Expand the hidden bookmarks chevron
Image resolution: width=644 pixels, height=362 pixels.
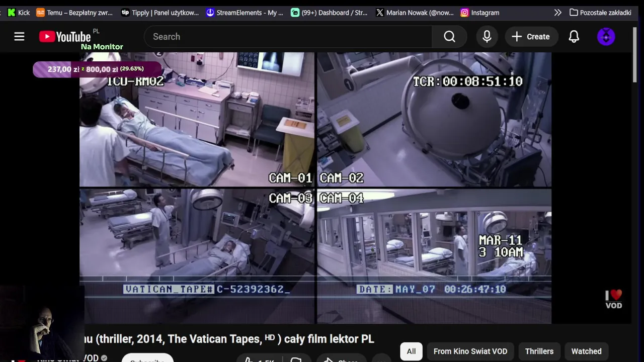click(x=557, y=13)
